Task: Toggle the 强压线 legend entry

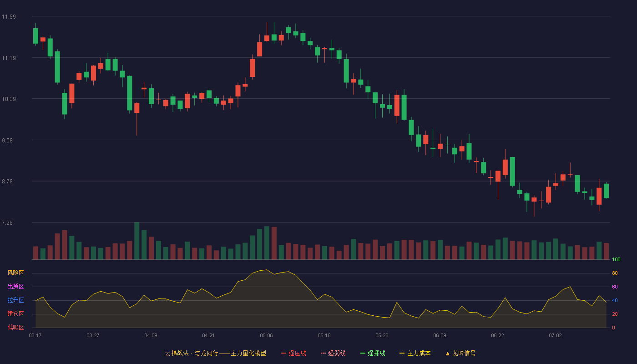Action: coord(293,353)
